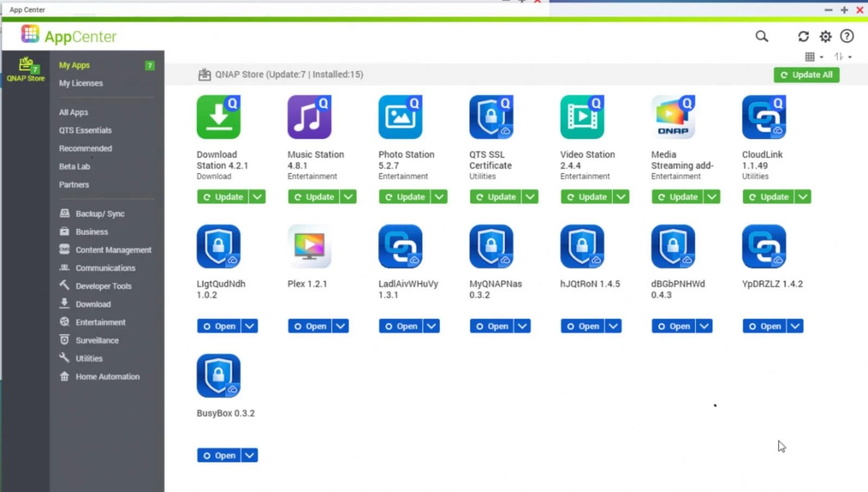Click the QNAP Store update summary header
The height and width of the screenshot is (492, 868).
[289, 74]
